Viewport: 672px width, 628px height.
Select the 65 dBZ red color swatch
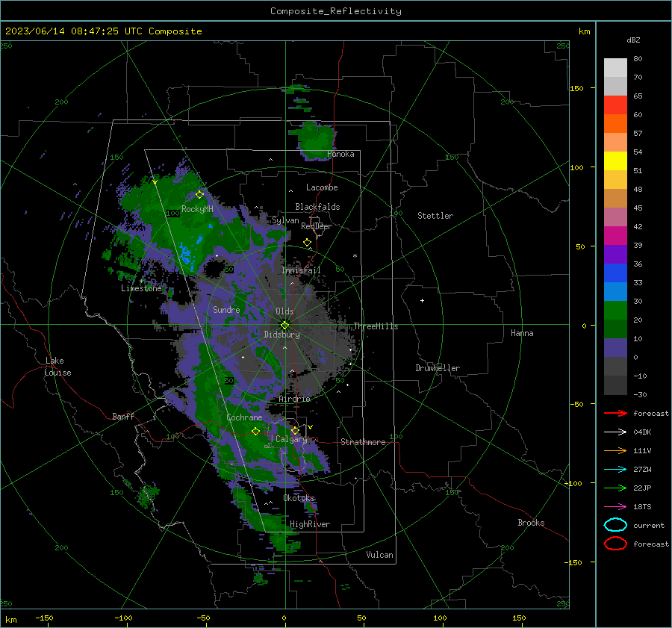coord(615,105)
